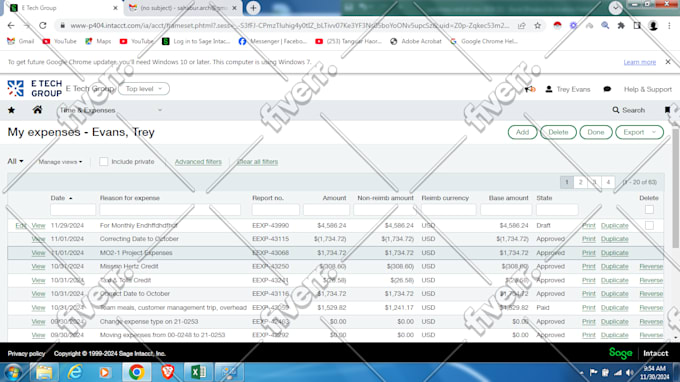680x382 pixels.
Task: Open the chat bubble icon
Action: pyautogui.click(x=607, y=89)
